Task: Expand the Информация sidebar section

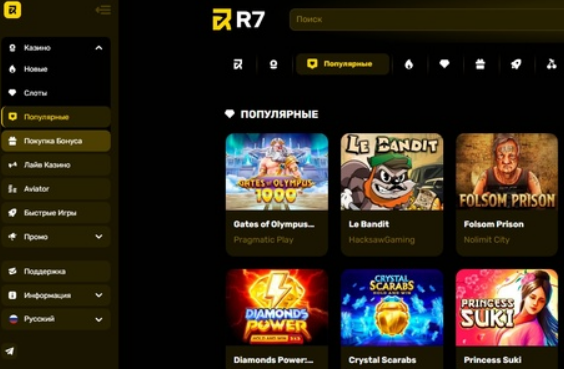Action: click(56, 295)
